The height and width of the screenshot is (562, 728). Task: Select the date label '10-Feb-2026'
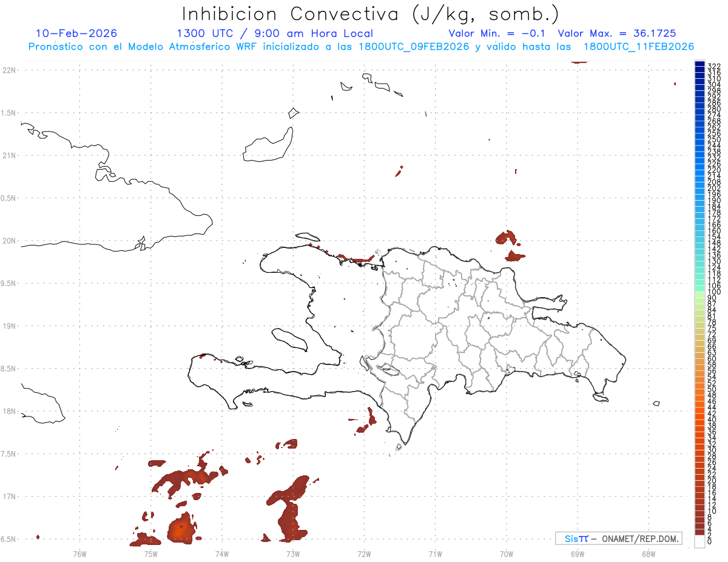click(76, 33)
